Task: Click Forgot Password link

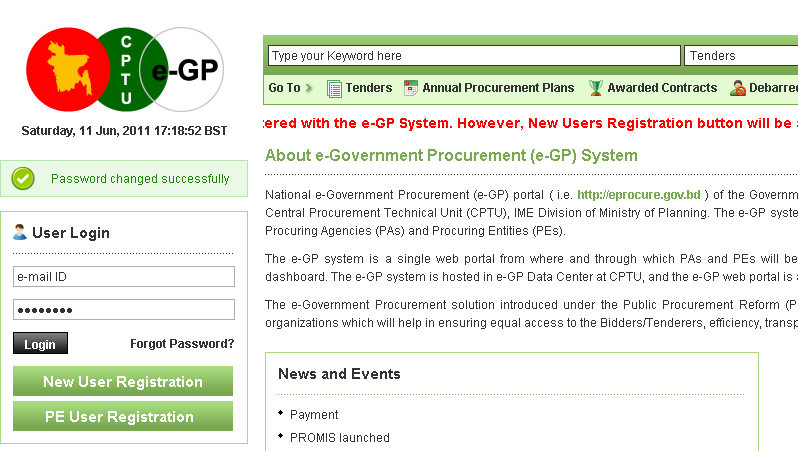Action: (182, 344)
